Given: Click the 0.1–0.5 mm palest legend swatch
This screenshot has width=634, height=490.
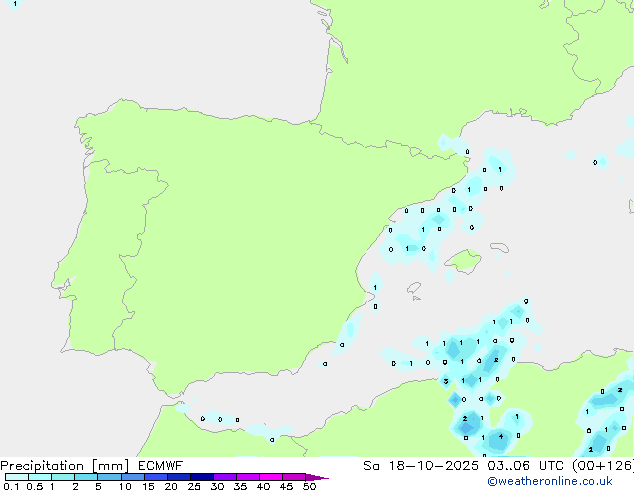Looking at the screenshot, I should tap(17, 477).
